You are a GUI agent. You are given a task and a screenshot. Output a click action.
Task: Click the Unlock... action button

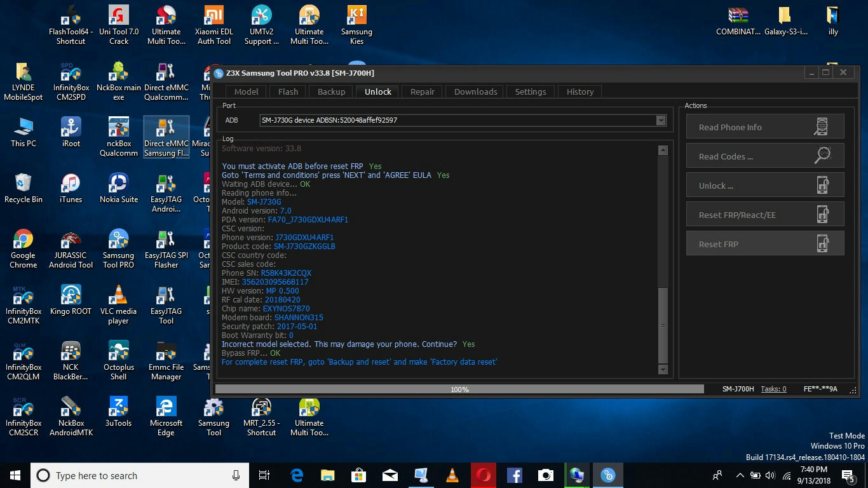pyautogui.click(x=765, y=185)
